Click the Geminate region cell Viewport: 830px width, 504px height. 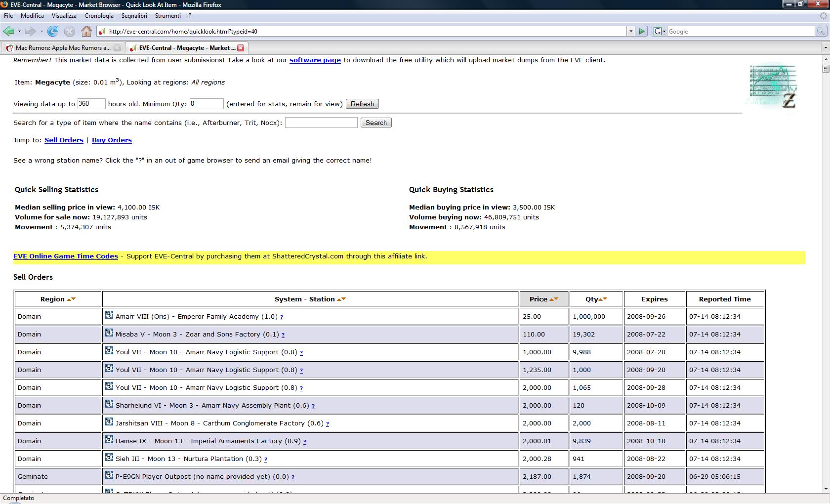point(58,477)
